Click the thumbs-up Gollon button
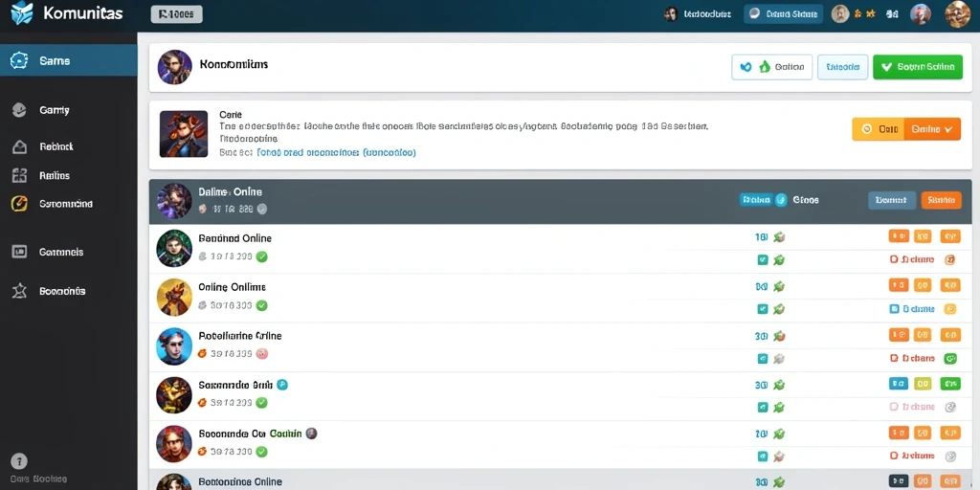 click(772, 67)
